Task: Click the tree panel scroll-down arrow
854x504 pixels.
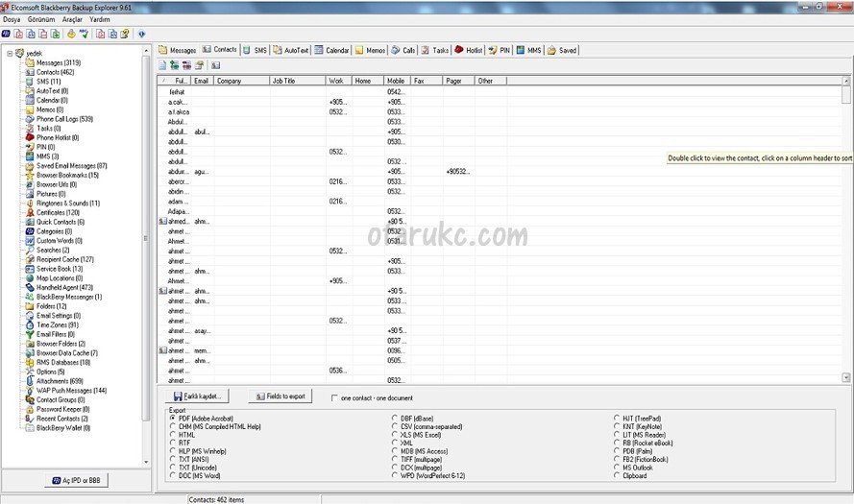Action: tap(146, 462)
